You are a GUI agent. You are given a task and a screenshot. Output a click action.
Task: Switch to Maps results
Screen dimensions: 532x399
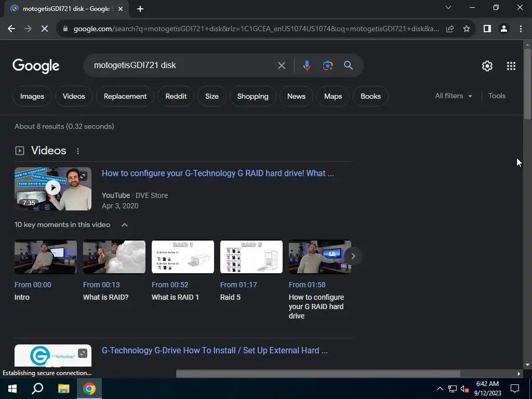pos(333,96)
